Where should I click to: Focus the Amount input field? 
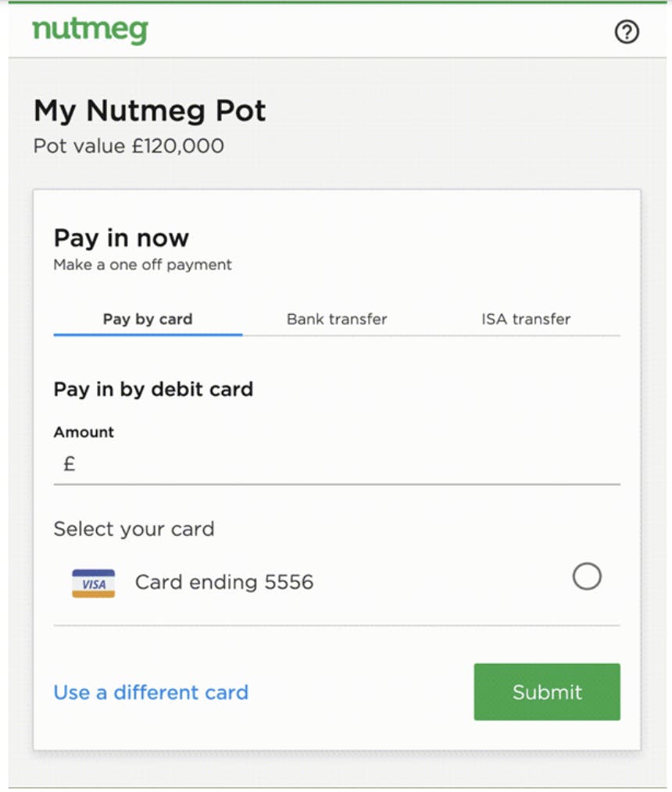tap(337, 465)
